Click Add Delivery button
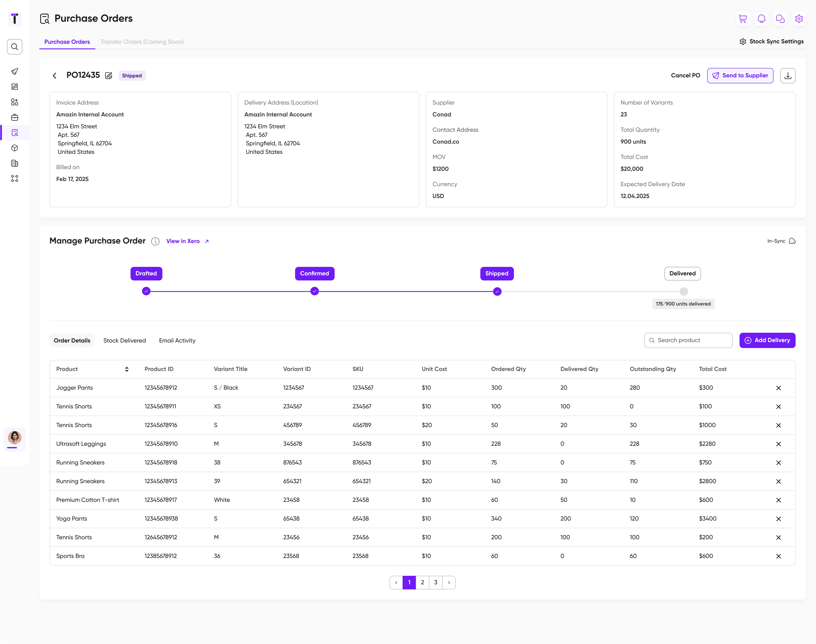This screenshot has width=816, height=644. pyautogui.click(x=767, y=340)
